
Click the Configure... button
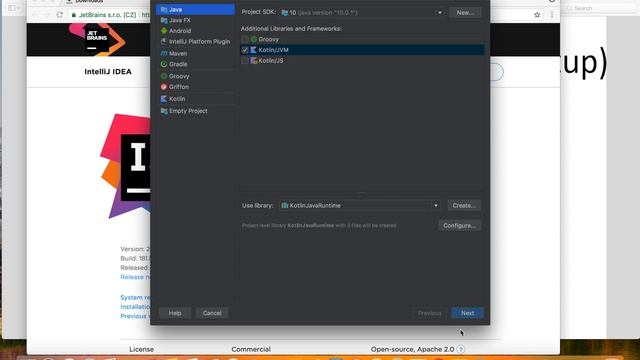(x=460, y=225)
